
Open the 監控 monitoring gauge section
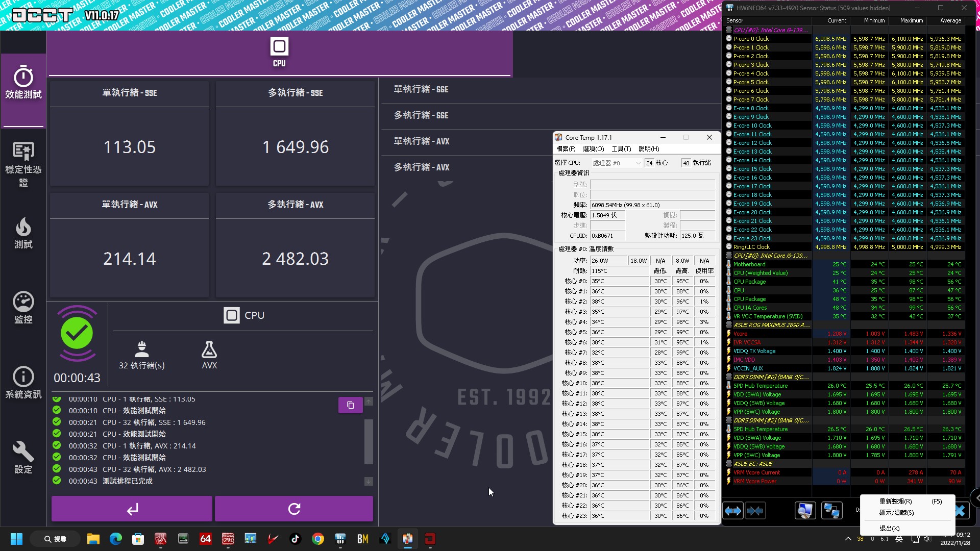pyautogui.click(x=23, y=308)
